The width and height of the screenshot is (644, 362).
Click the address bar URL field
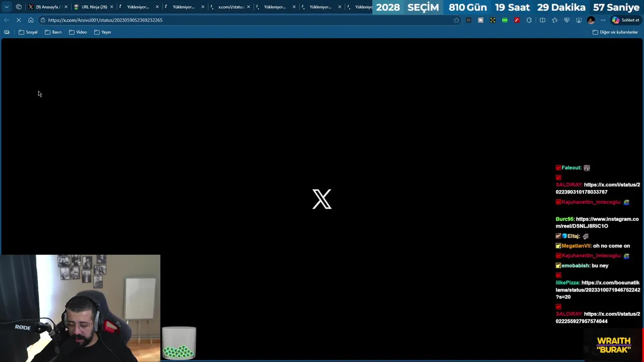(250, 20)
